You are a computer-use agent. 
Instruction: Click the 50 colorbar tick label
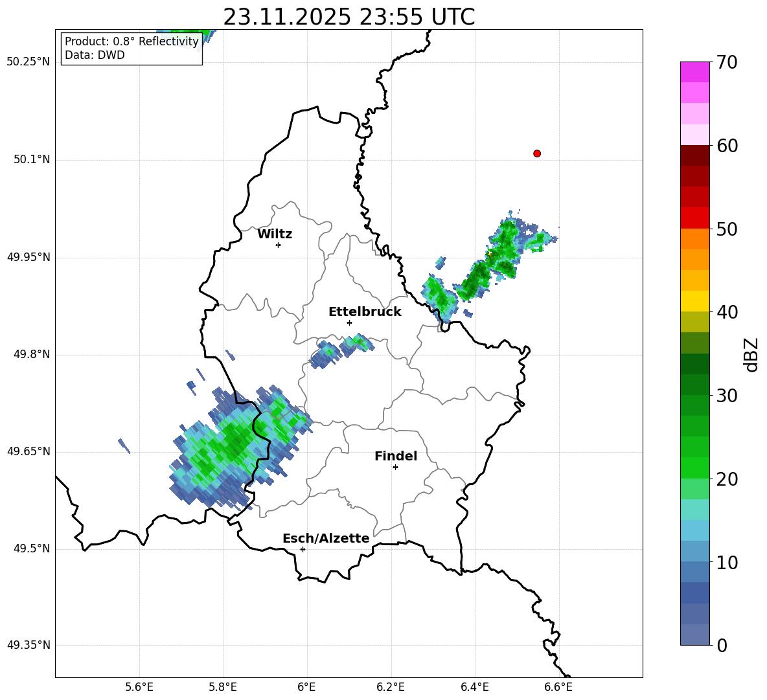pos(727,229)
